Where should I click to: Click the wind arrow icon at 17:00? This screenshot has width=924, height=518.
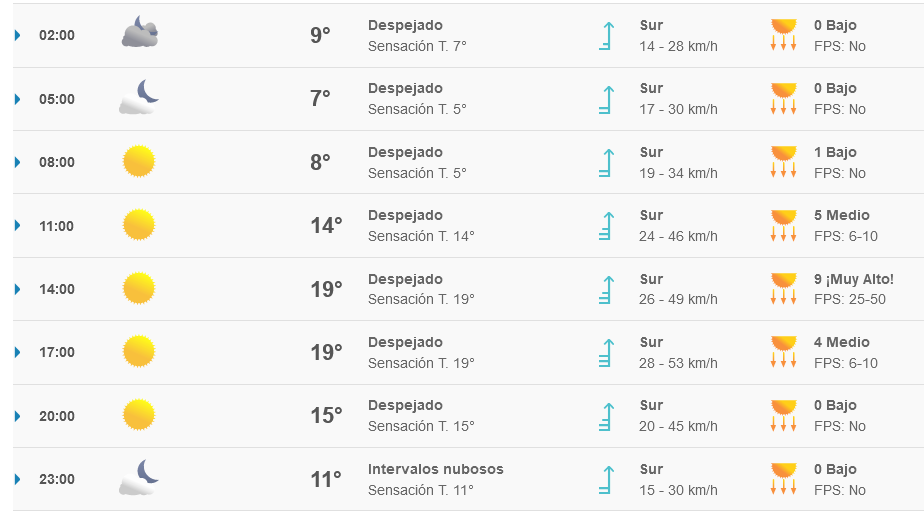605,352
